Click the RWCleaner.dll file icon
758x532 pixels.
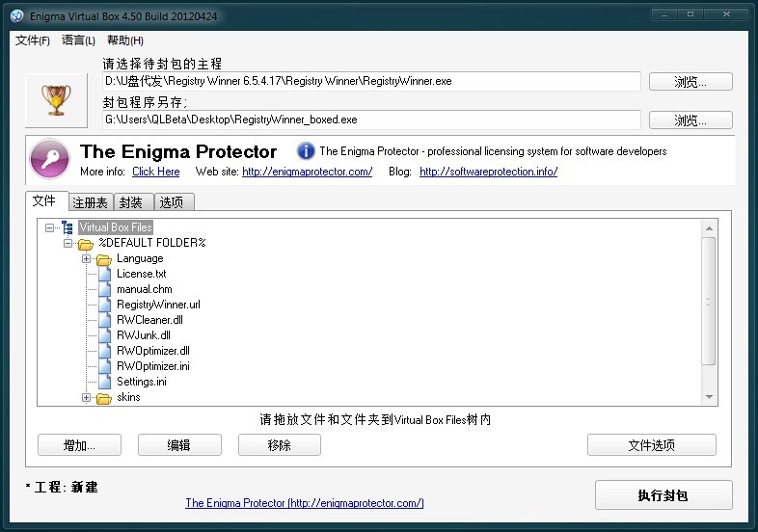click(x=104, y=320)
